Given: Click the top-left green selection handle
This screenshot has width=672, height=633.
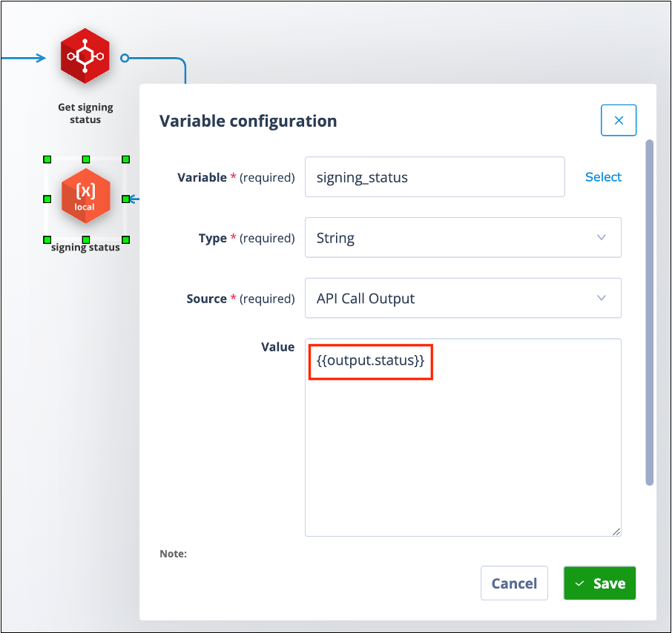Looking at the screenshot, I should pos(47,159).
